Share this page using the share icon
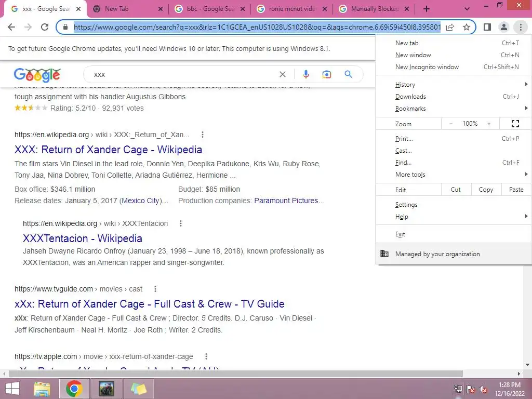532x399 pixels. tap(450, 27)
